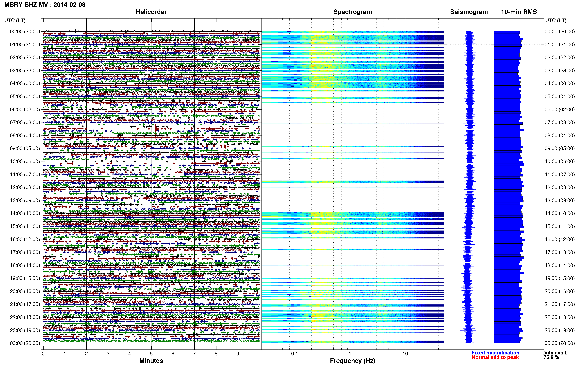Select the Spectrogram panel heading
This screenshot has width=588, height=368.
[352, 12]
